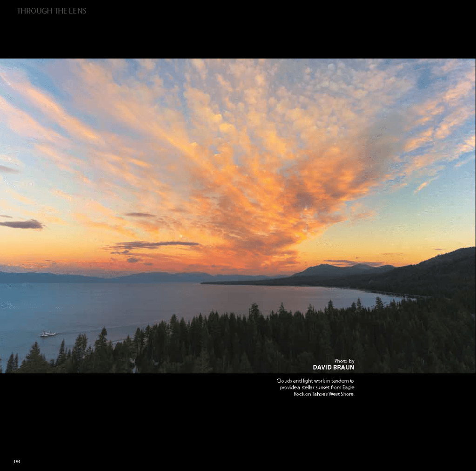Image resolution: width=476 pixels, height=471 pixels.
Task: Click the bright orange cloud burst center
Action: coord(261,195)
